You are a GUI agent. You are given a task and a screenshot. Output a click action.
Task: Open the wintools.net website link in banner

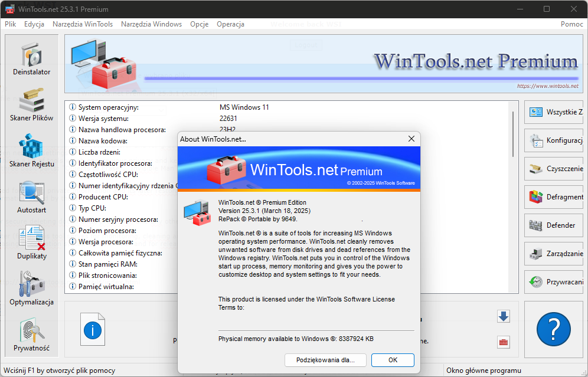(547, 86)
